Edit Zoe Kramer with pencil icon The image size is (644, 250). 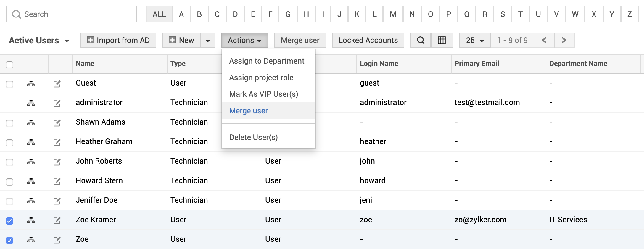(x=57, y=220)
